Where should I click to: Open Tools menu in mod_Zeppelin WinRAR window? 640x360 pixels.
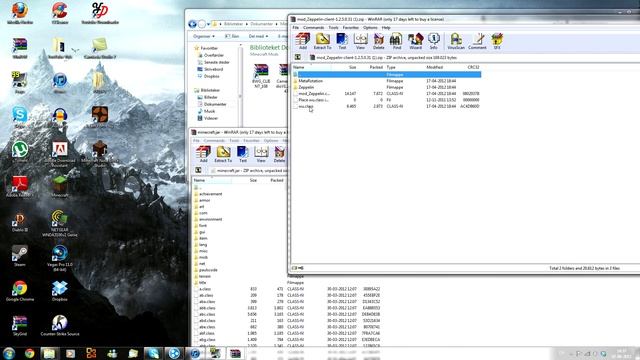point(333,28)
